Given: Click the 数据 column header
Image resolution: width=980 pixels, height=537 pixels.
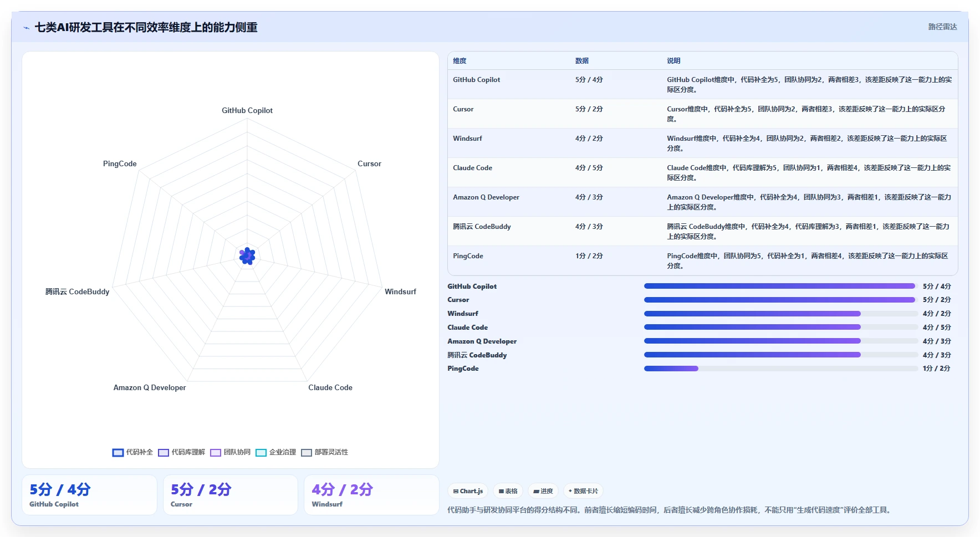Looking at the screenshot, I should [x=581, y=61].
